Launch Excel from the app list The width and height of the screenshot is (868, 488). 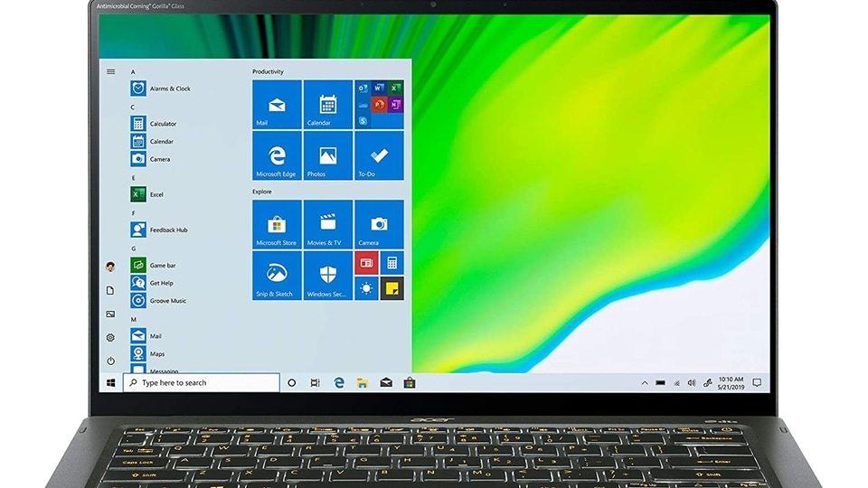pos(147,195)
